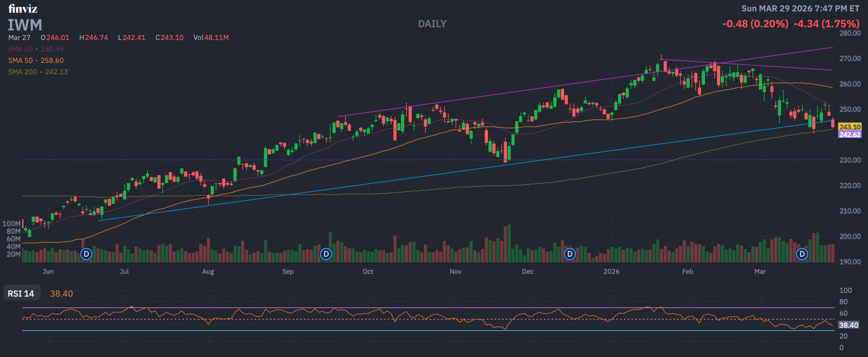Click the SMA 20 legend label
Screen dimensions: 868x357
pos(20,49)
